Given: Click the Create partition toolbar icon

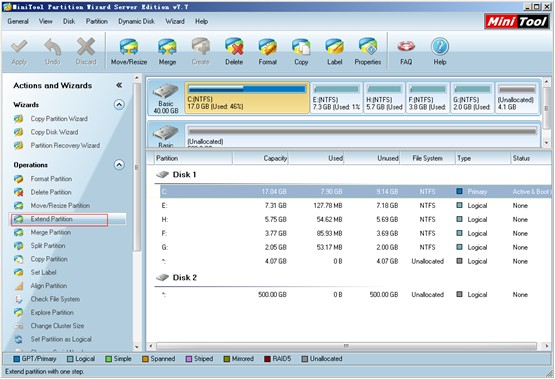Looking at the screenshot, I should coord(201,52).
